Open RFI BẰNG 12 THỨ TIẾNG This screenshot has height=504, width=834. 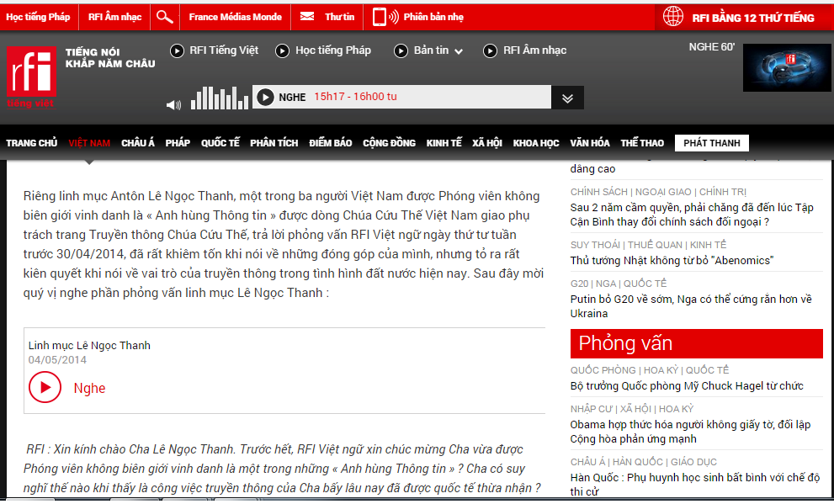[753, 18]
